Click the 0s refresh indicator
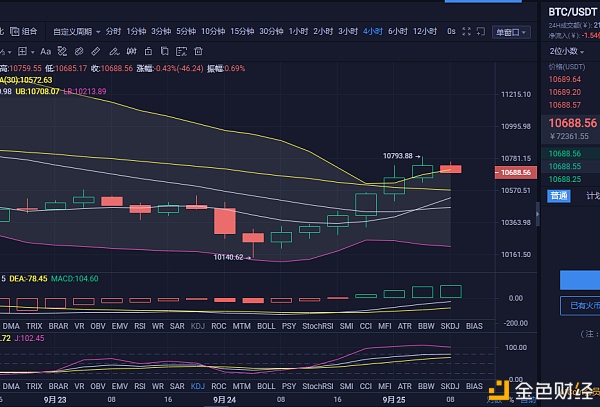 (451, 31)
